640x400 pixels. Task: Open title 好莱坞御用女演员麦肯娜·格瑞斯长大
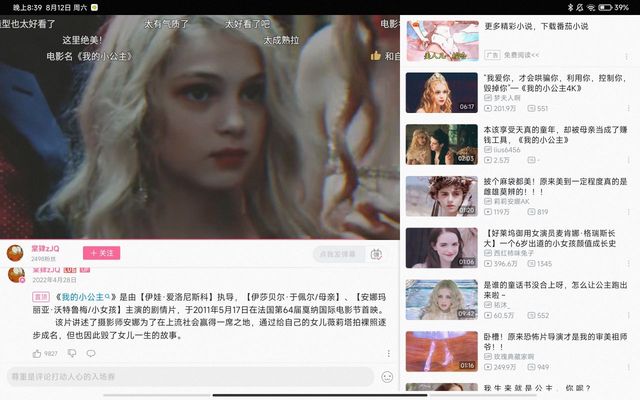pyautogui.click(x=550, y=238)
